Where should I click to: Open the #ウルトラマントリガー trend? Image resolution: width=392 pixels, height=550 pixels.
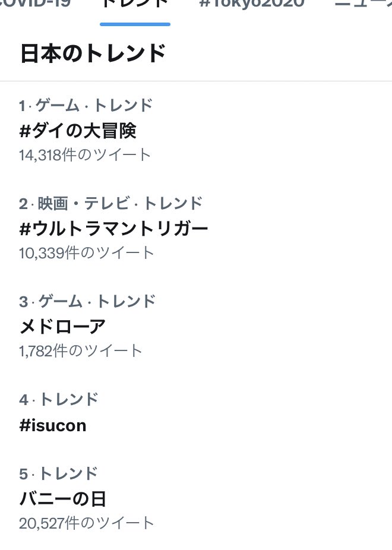pos(113,228)
